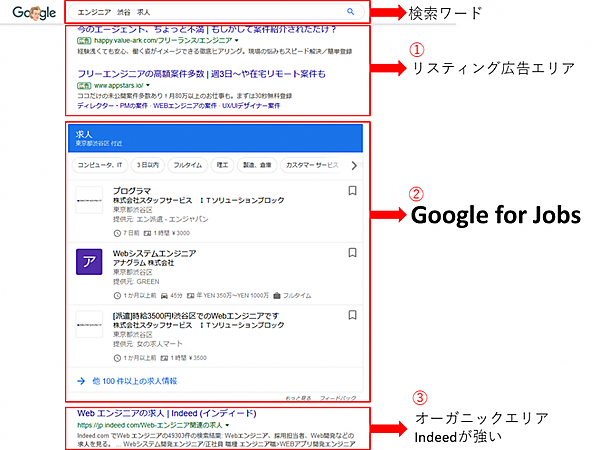Bookmark the [派遣]時給3500円 Webエンジニア job
This screenshot has height=450, width=600.
pyautogui.click(x=352, y=315)
